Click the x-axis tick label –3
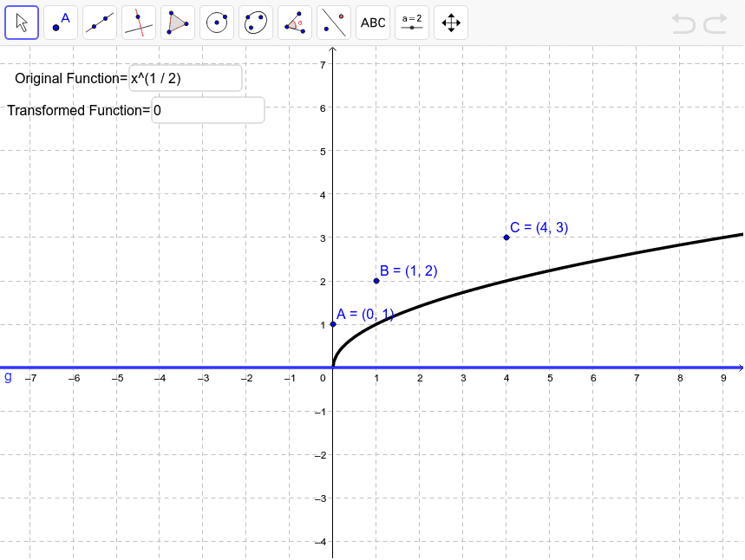The width and height of the screenshot is (745, 560). [203, 378]
